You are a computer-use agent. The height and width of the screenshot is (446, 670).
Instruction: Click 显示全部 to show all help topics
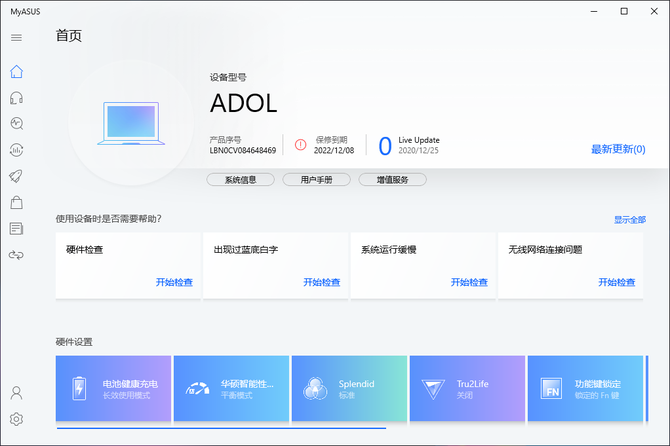[629, 220]
